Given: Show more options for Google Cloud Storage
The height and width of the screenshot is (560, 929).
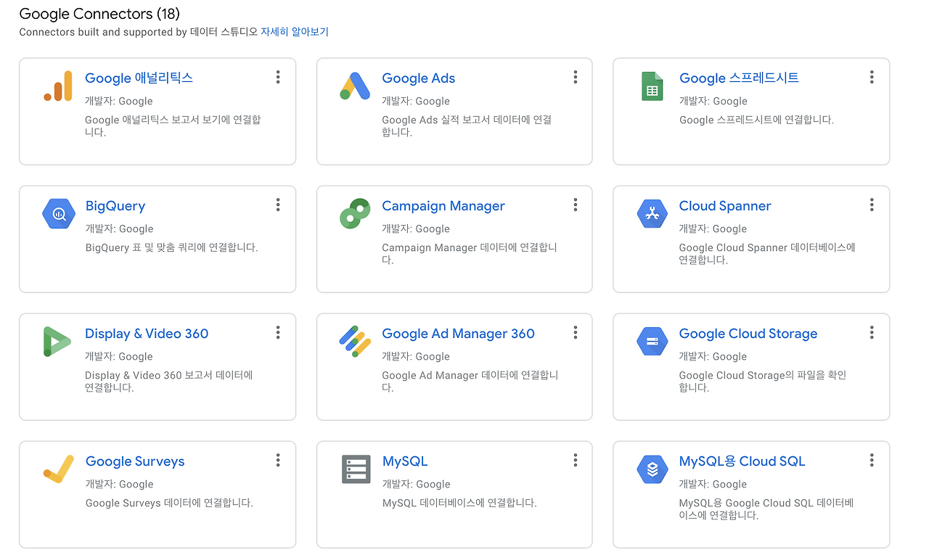Looking at the screenshot, I should point(872,332).
